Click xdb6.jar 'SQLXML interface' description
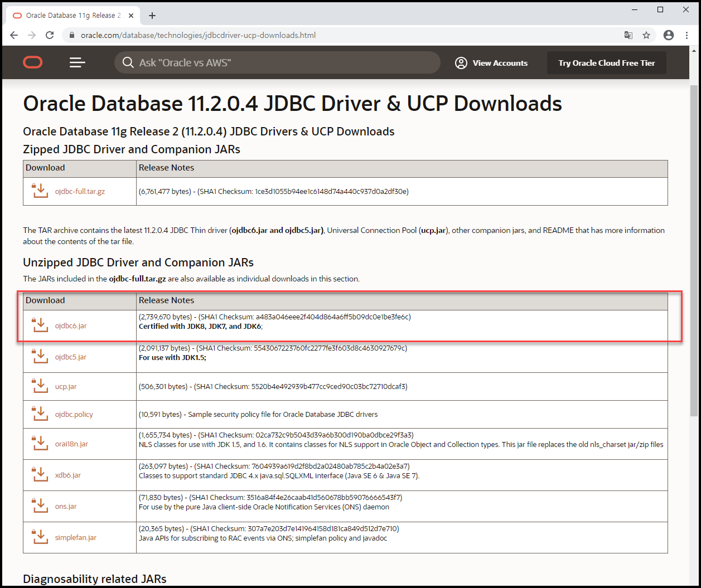 click(279, 475)
